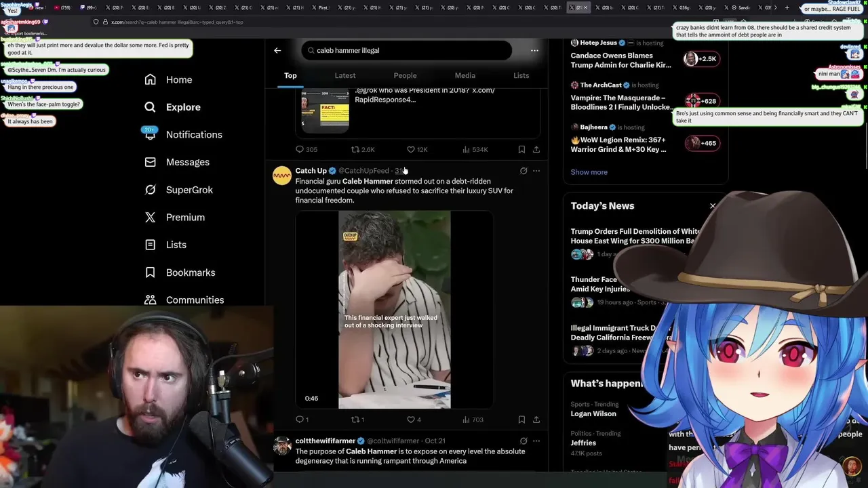Open Home in the X sidebar

coord(179,79)
